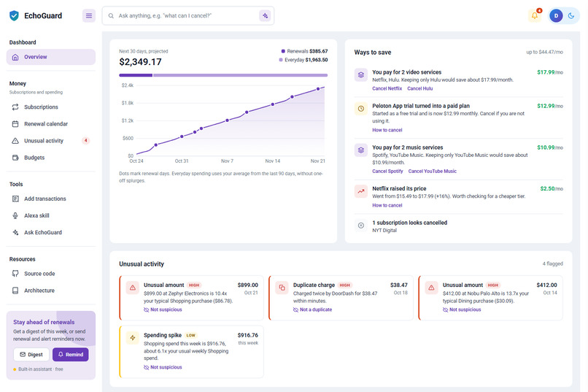Open the Overview dashboard page

pos(51,57)
